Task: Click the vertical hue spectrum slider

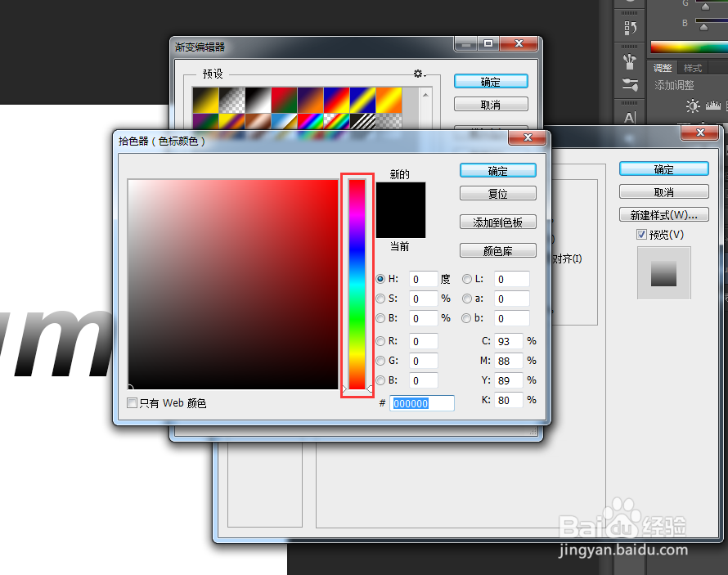Action: (357, 284)
